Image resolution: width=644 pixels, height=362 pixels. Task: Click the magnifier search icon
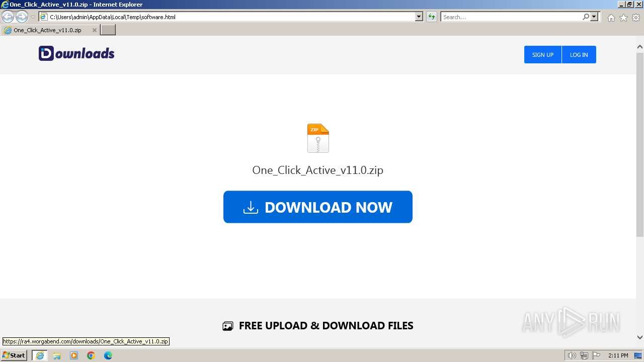[586, 17]
